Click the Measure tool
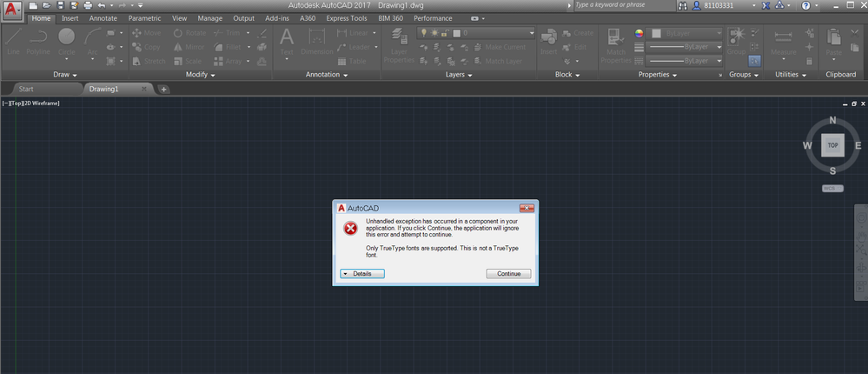 784,42
